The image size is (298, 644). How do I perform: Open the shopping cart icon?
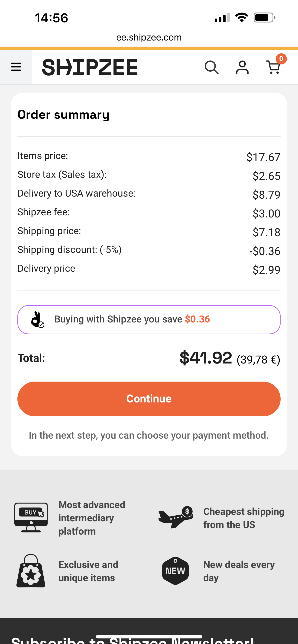coord(273,67)
